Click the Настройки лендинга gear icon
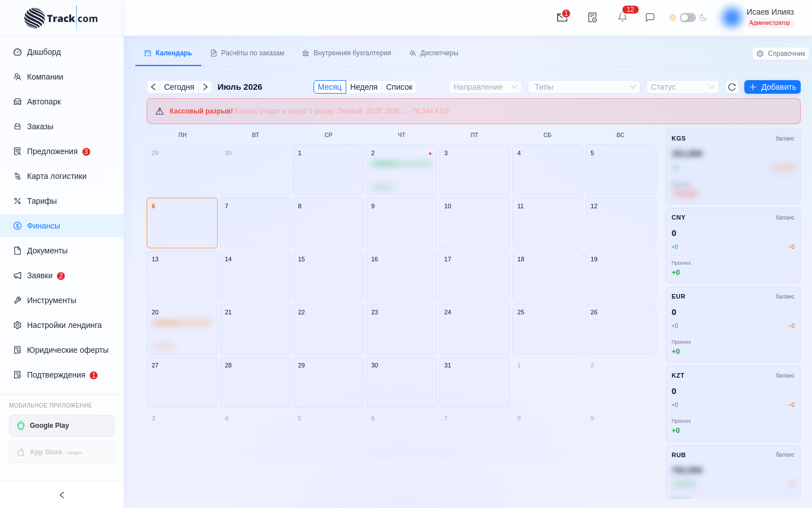 point(17,325)
